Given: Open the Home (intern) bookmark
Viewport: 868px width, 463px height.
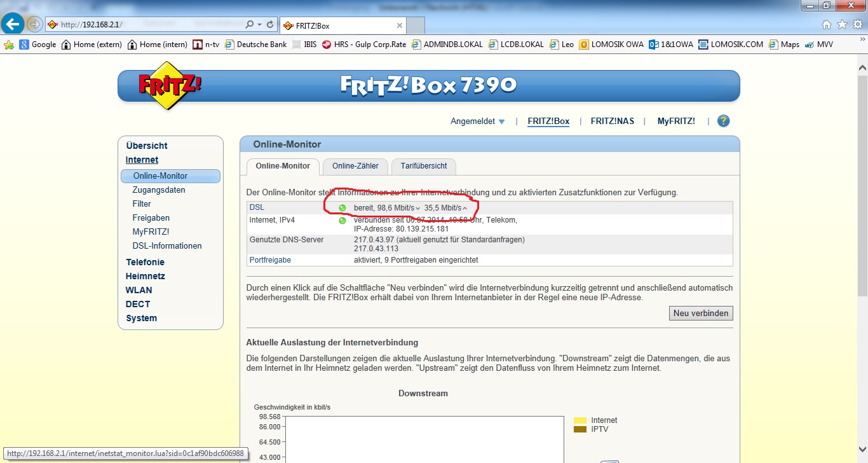Looking at the screenshot, I should [x=158, y=45].
